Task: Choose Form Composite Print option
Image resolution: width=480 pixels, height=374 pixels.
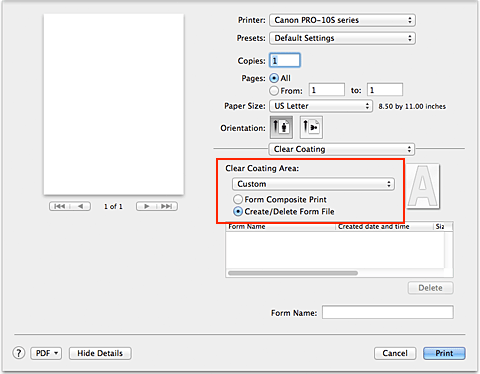Action: pyautogui.click(x=238, y=199)
